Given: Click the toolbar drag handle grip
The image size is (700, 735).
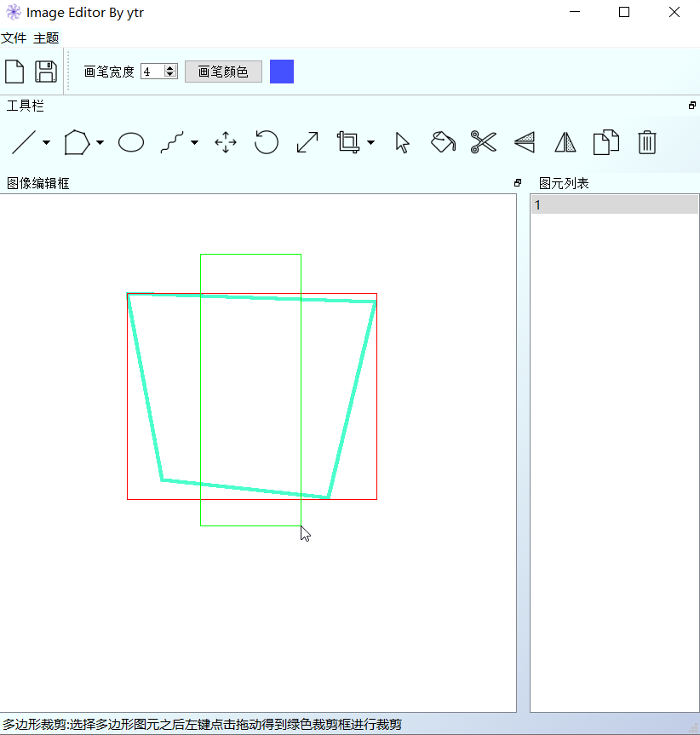Looking at the screenshot, I should (x=68, y=71).
